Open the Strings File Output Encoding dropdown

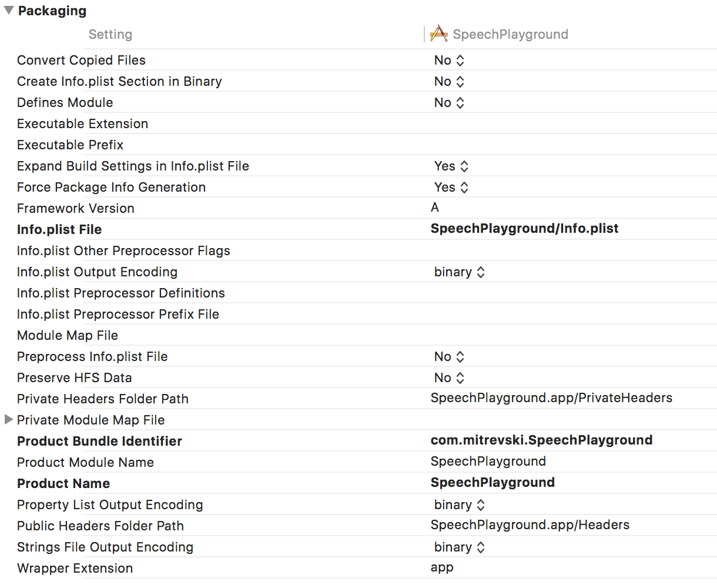pos(481,547)
